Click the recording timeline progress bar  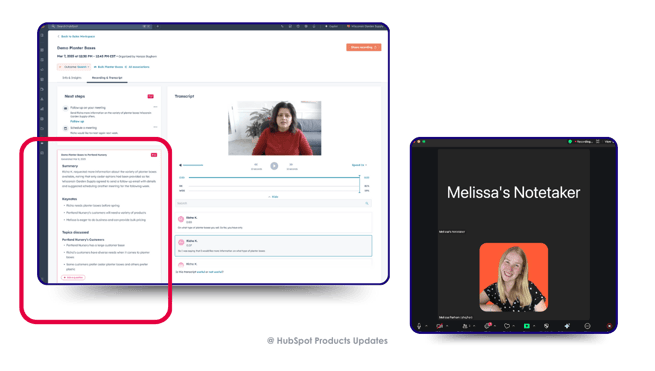click(274, 178)
